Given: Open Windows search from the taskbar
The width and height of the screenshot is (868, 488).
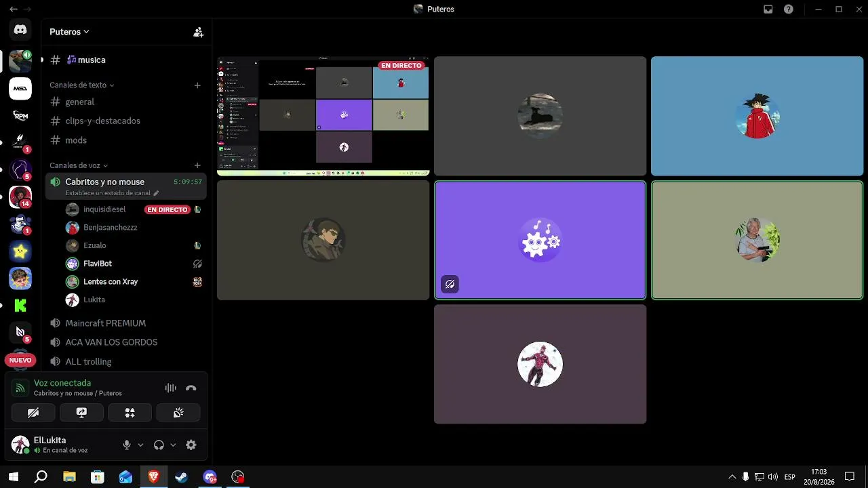Looking at the screenshot, I should click(41, 476).
